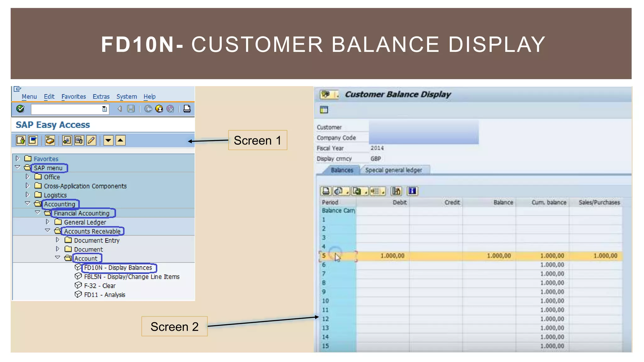
Task: Switch to the Balances tab
Action: click(x=342, y=170)
